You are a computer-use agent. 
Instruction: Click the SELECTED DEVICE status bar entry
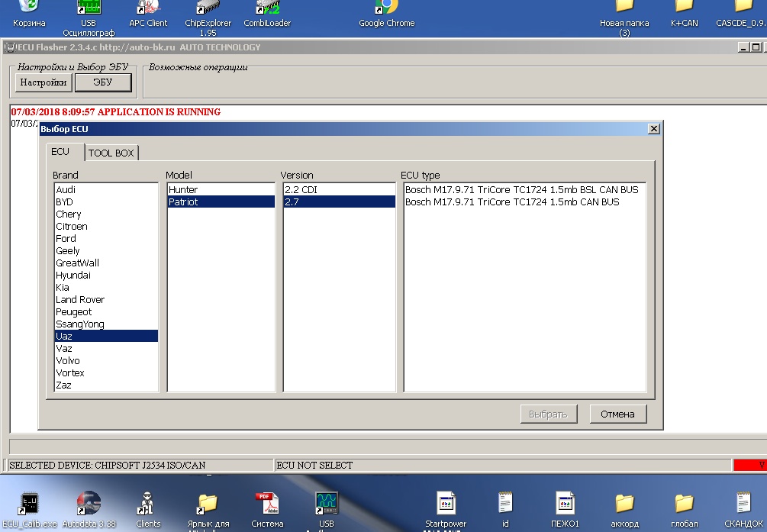click(140, 465)
